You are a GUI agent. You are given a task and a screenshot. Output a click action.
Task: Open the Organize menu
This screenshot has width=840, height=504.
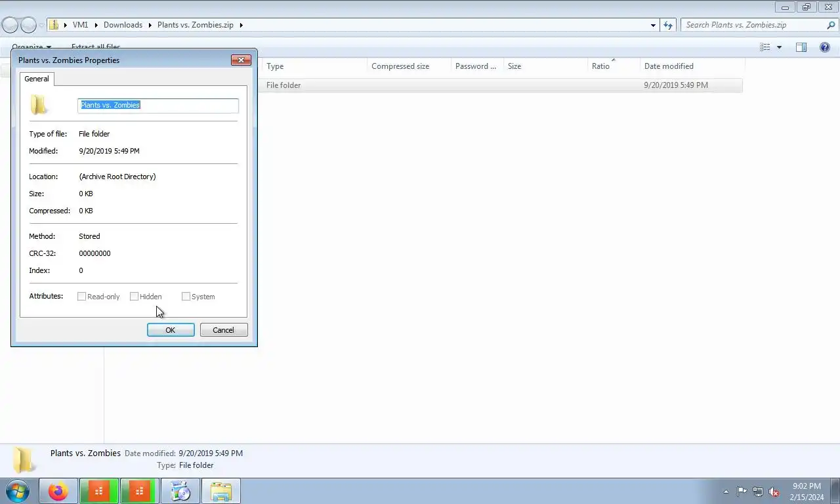coord(31,47)
